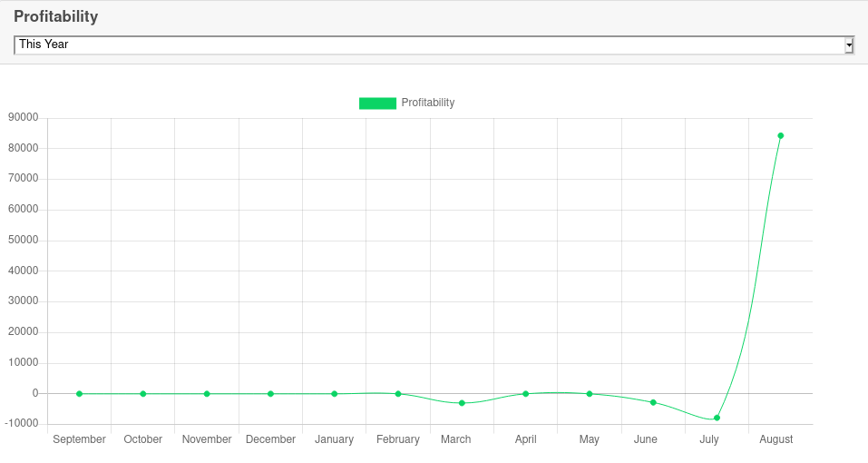Select the July data point on chart
Screen dimensions: 868x463
tap(717, 418)
